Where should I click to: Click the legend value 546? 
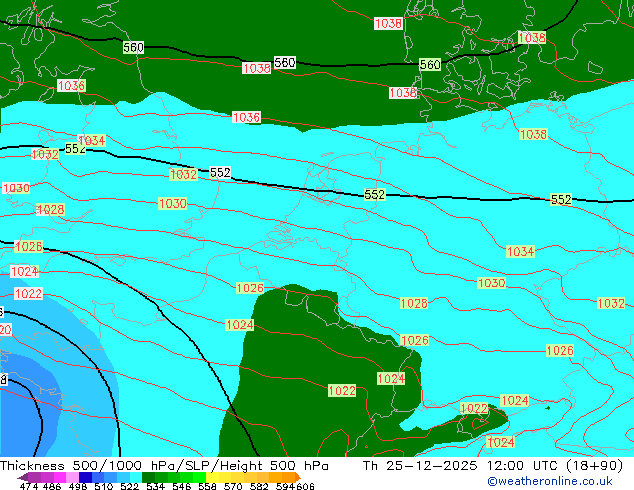click(182, 486)
